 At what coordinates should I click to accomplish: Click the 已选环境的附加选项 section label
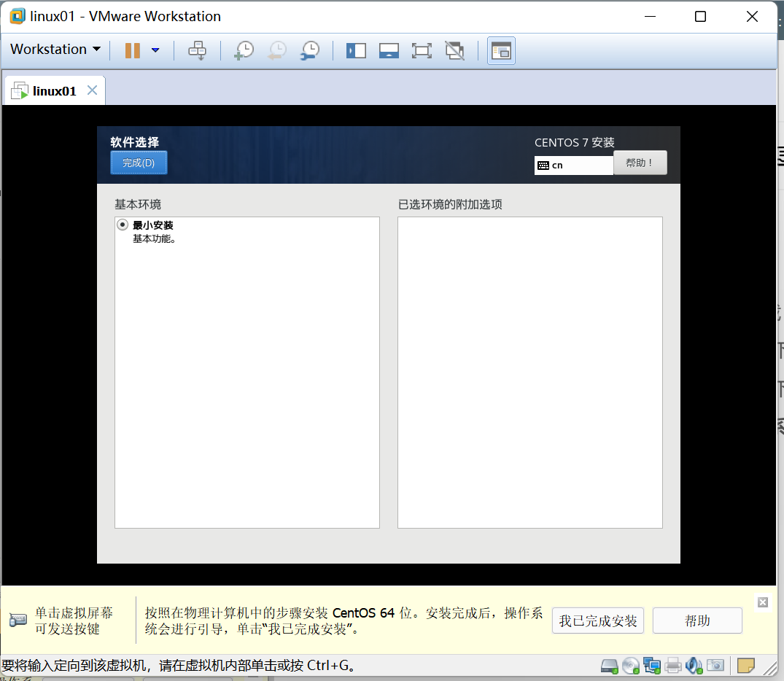pos(450,204)
